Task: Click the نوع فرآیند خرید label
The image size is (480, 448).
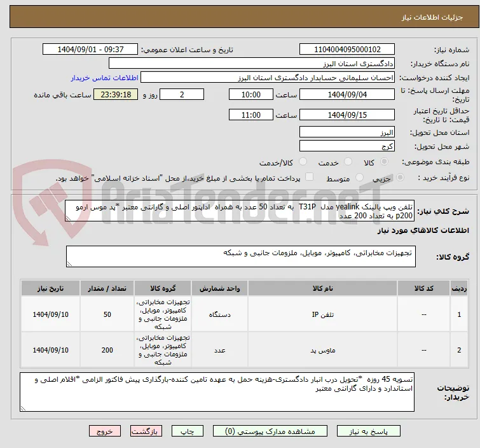Action: click(x=443, y=178)
